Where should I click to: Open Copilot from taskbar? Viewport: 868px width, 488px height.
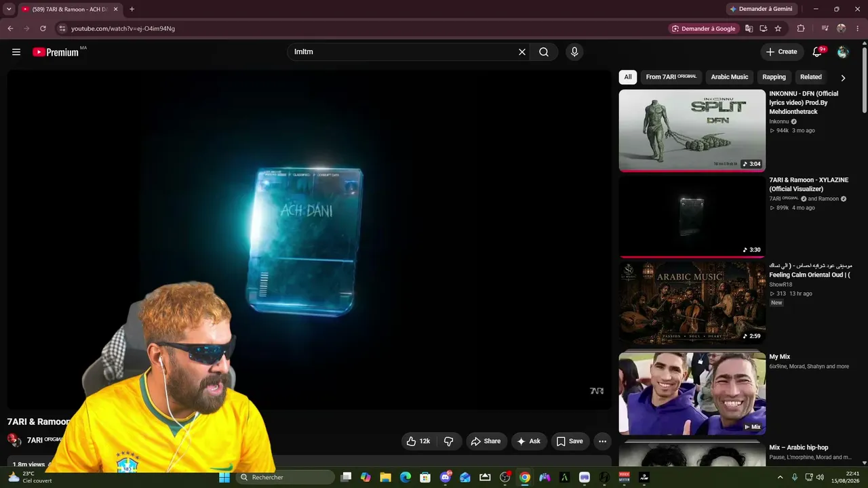(x=366, y=477)
